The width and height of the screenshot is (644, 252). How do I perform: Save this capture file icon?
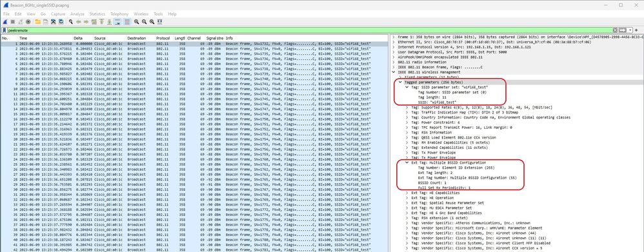click(x=46, y=21)
